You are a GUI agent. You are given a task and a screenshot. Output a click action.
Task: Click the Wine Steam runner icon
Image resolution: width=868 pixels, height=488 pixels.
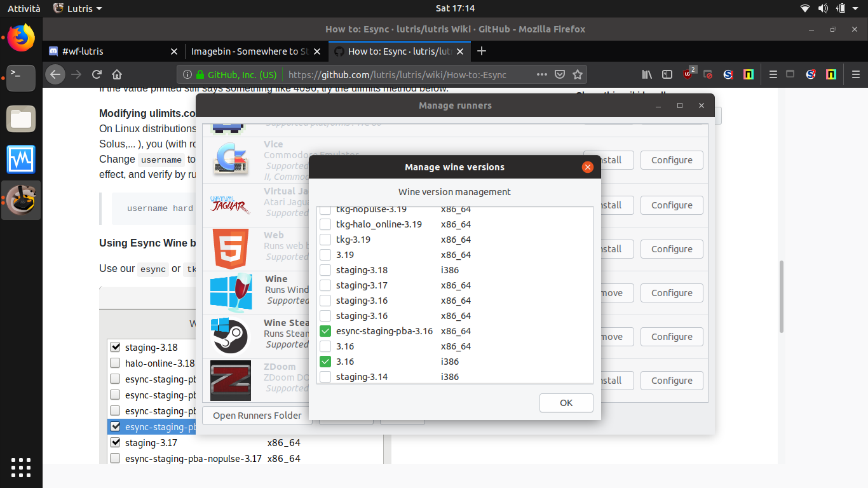point(229,336)
